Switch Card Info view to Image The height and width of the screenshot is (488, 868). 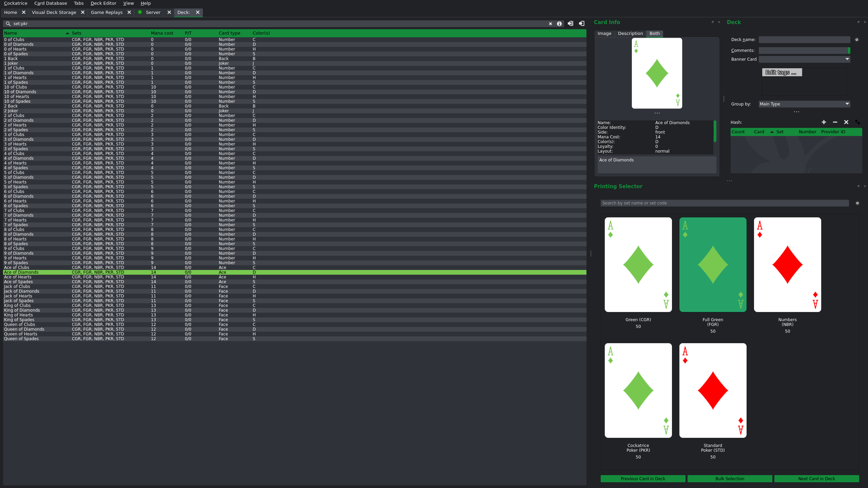pyautogui.click(x=604, y=33)
